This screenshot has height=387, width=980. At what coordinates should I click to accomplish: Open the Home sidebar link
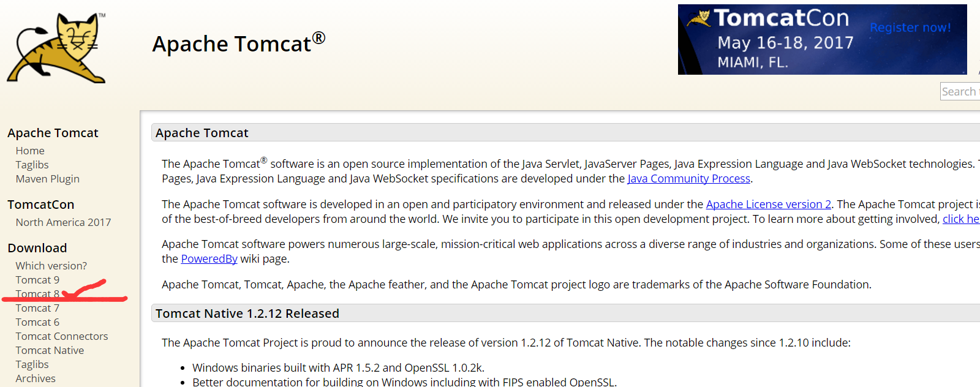coord(30,151)
